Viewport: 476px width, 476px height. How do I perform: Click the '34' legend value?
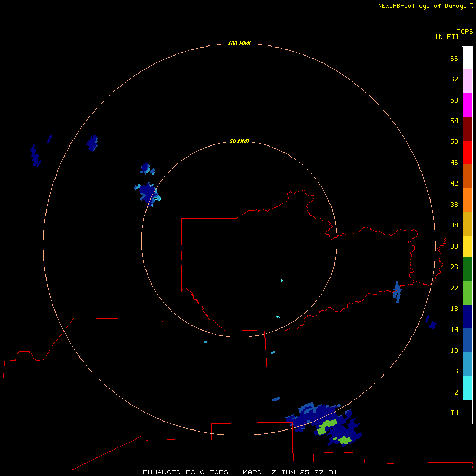454,225
